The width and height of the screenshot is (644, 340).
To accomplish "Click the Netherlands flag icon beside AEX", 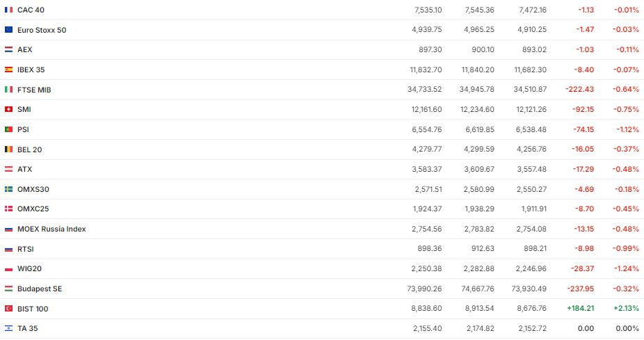I will tap(8, 50).
